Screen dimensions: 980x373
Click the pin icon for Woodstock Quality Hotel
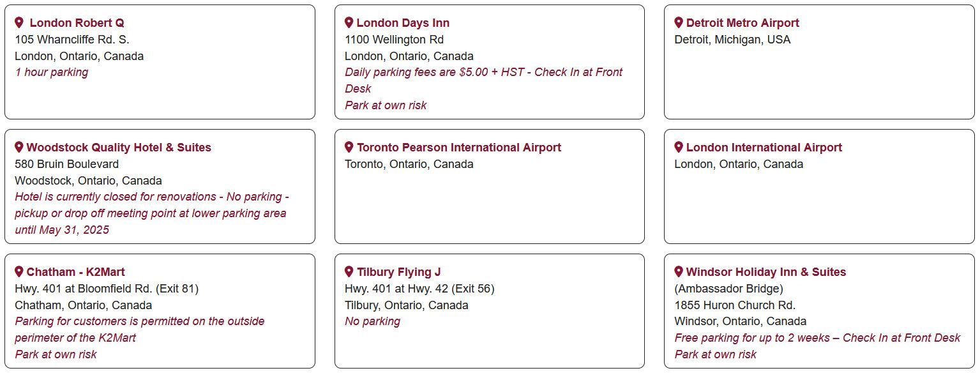(x=19, y=147)
